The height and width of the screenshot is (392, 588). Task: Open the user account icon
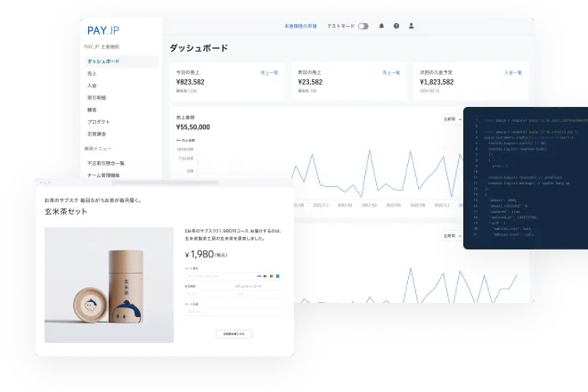point(411,27)
